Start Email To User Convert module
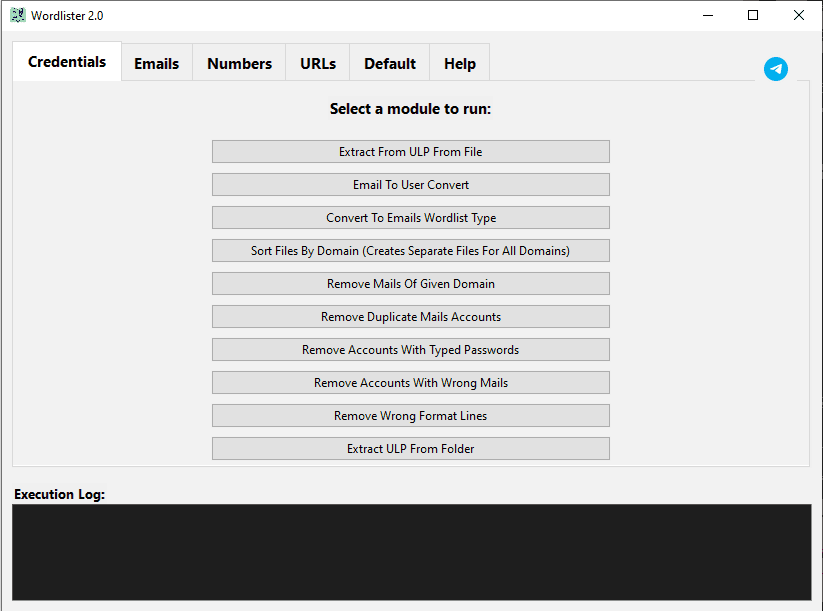The image size is (823, 611). tap(410, 184)
